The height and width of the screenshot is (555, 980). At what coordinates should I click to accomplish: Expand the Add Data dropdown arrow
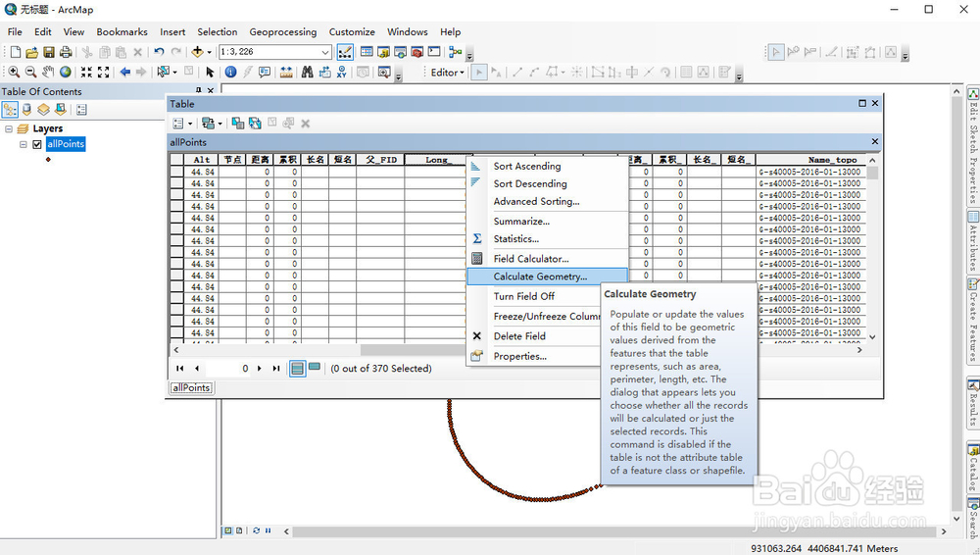pos(210,52)
